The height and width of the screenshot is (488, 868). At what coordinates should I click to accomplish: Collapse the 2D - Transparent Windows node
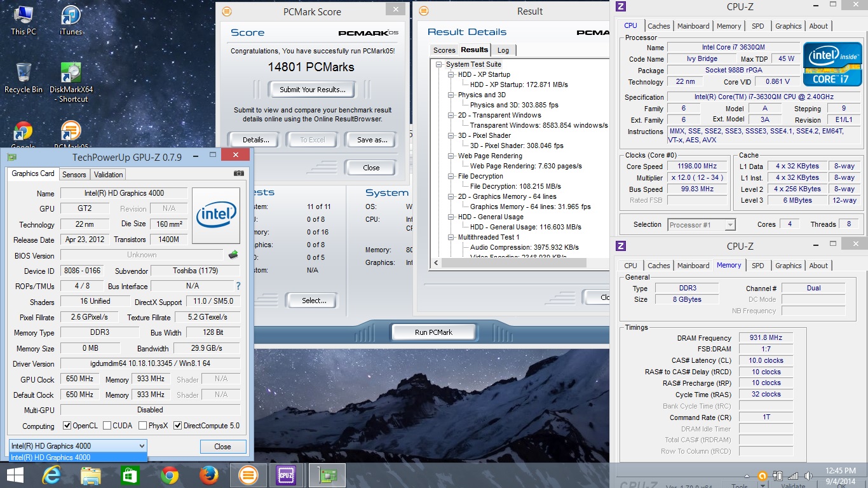point(451,115)
